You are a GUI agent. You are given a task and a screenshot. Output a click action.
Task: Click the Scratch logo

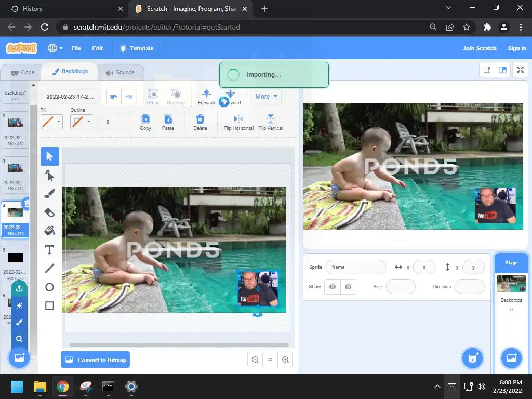pos(21,48)
